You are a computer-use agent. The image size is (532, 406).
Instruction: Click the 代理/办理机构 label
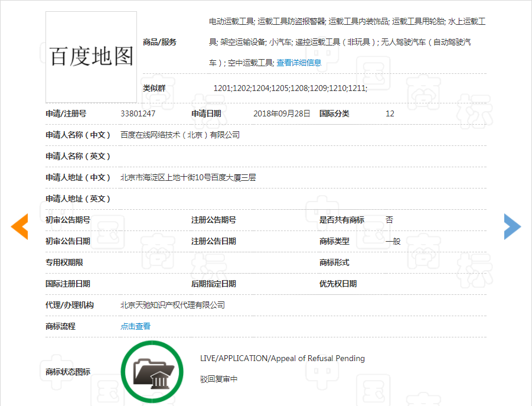[70, 305]
